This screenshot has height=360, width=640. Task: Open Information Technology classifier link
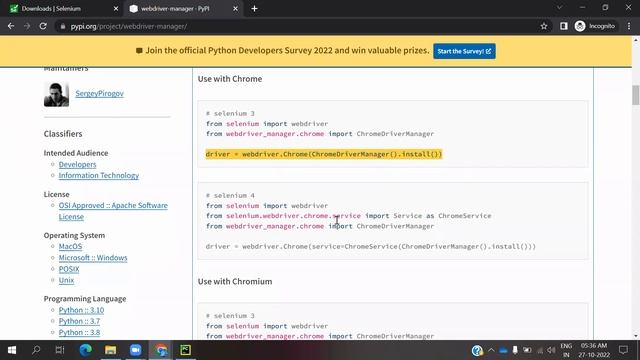(x=99, y=176)
